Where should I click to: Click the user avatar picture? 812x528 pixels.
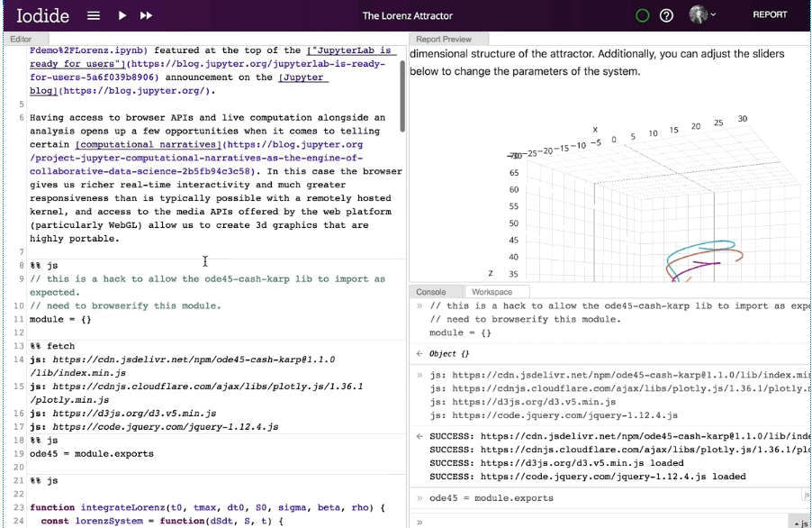(x=698, y=14)
